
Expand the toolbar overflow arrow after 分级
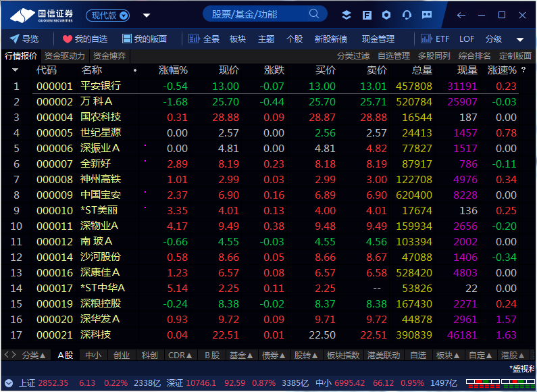(x=520, y=39)
